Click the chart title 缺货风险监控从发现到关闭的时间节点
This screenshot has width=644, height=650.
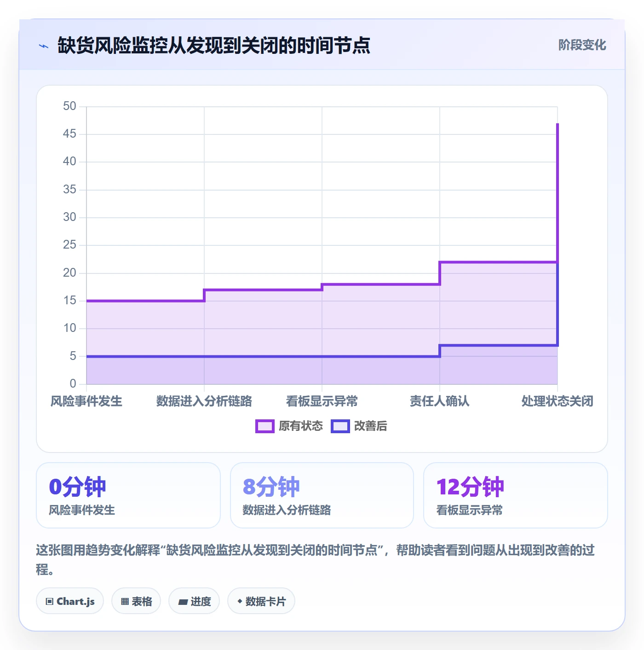pos(214,46)
